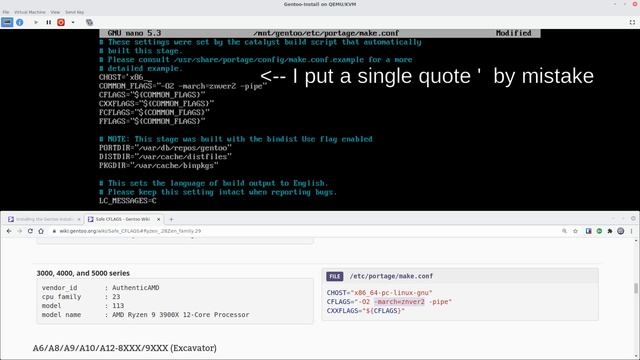Click the FILE badge of the make.conf box
Image resolution: width=640 pixels, height=360 pixels.
click(334, 276)
